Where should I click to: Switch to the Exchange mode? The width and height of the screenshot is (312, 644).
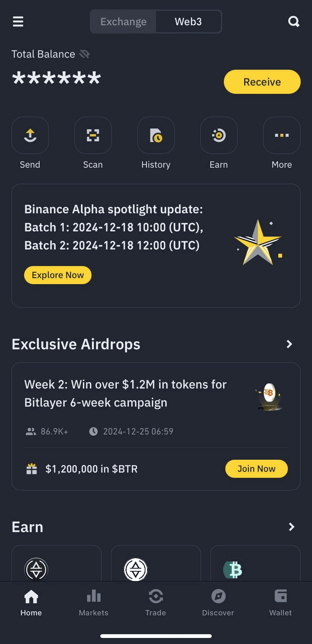point(124,22)
